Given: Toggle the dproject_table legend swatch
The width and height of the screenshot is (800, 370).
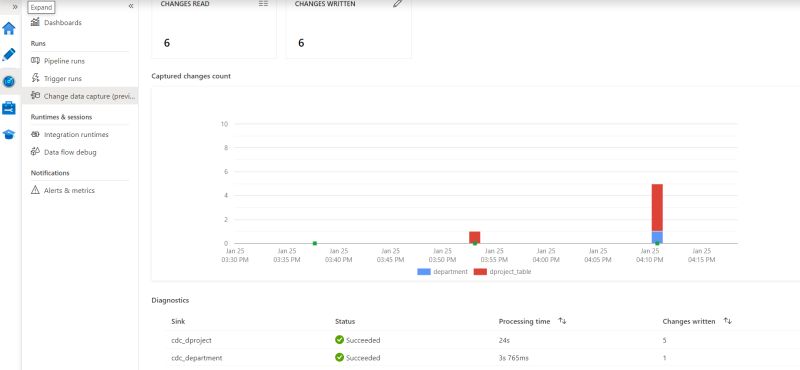Looking at the screenshot, I should (480, 272).
